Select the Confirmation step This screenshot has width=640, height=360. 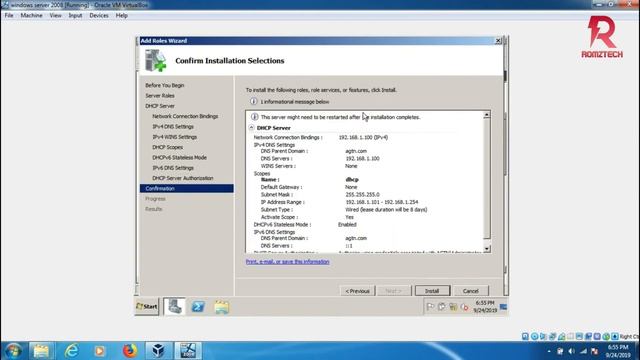click(x=187, y=188)
